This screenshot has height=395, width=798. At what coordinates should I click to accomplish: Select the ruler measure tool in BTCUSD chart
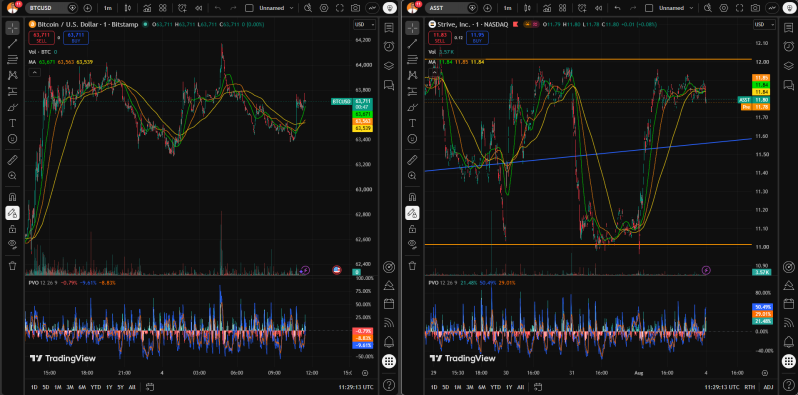point(13,160)
